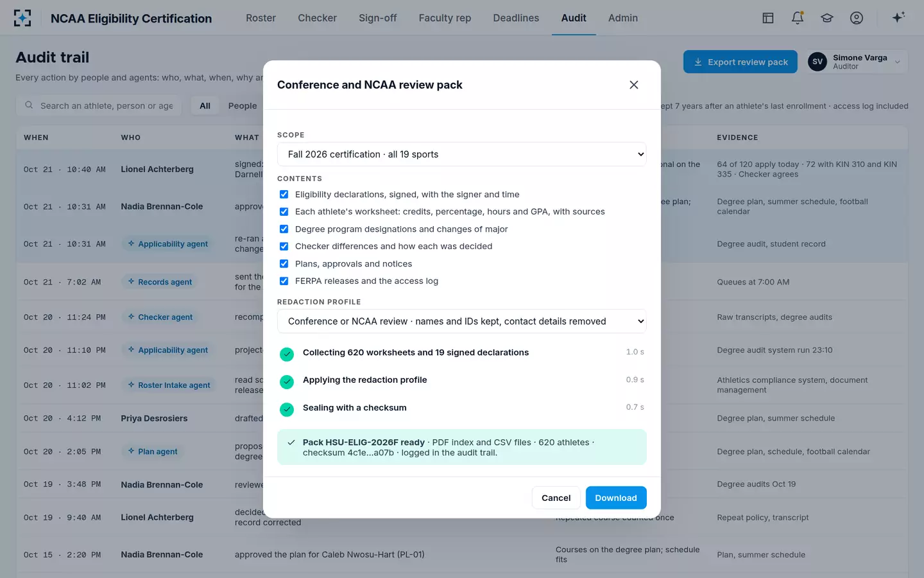
Task: Click the Collecting 620 worksheets green check
Action: point(287,354)
